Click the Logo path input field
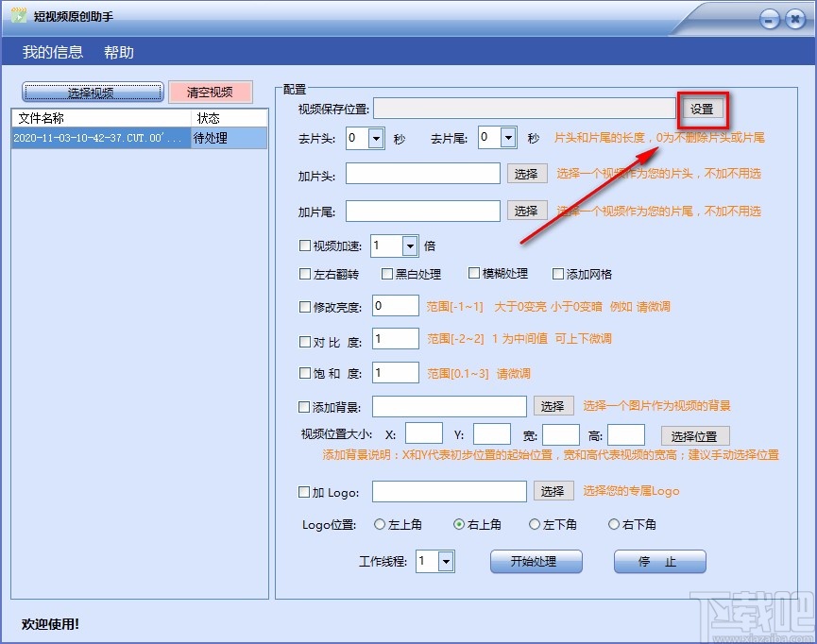The image size is (817, 644). (450, 491)
